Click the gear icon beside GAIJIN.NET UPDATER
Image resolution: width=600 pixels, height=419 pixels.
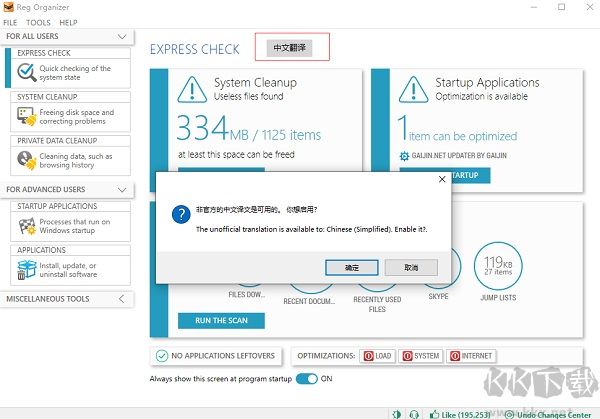[x=404, y=156]
